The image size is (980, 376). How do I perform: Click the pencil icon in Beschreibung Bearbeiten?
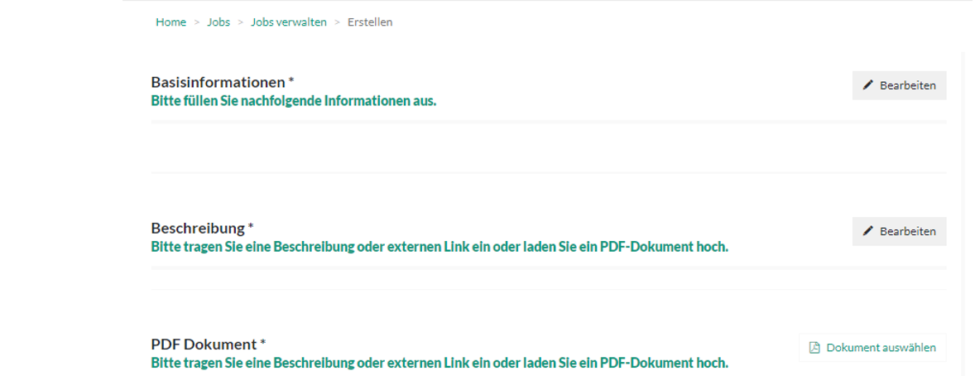[867, 231]
